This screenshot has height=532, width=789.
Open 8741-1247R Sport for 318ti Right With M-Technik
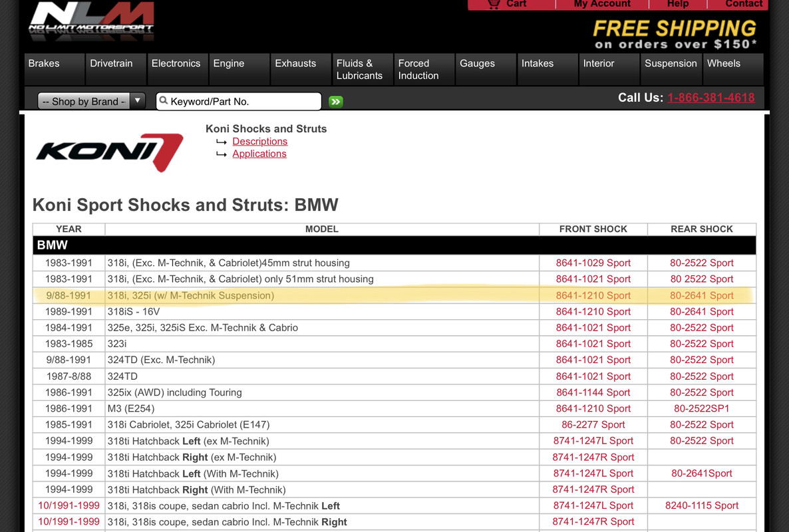593,489
